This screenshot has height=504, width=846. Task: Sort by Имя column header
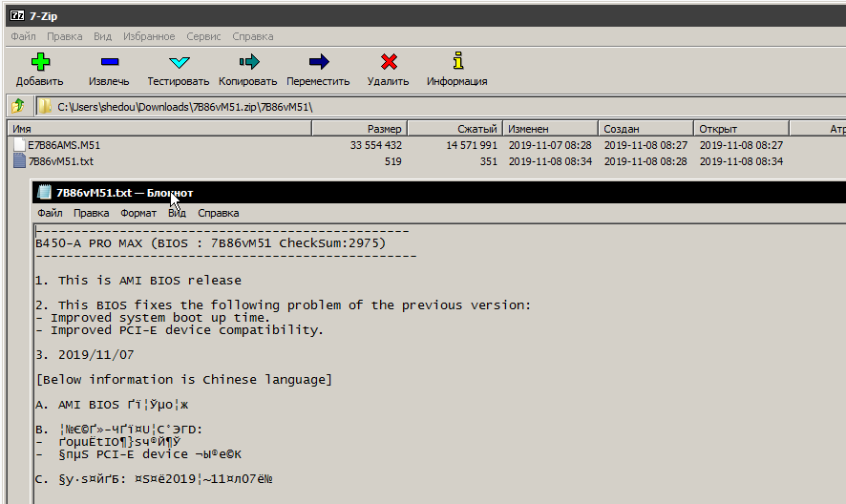(x=159, y=129)
